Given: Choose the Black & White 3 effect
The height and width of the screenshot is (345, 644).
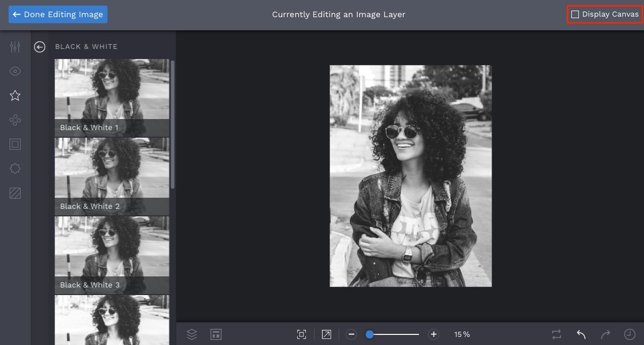Looking at the screenshot, I should click(112, 255).
